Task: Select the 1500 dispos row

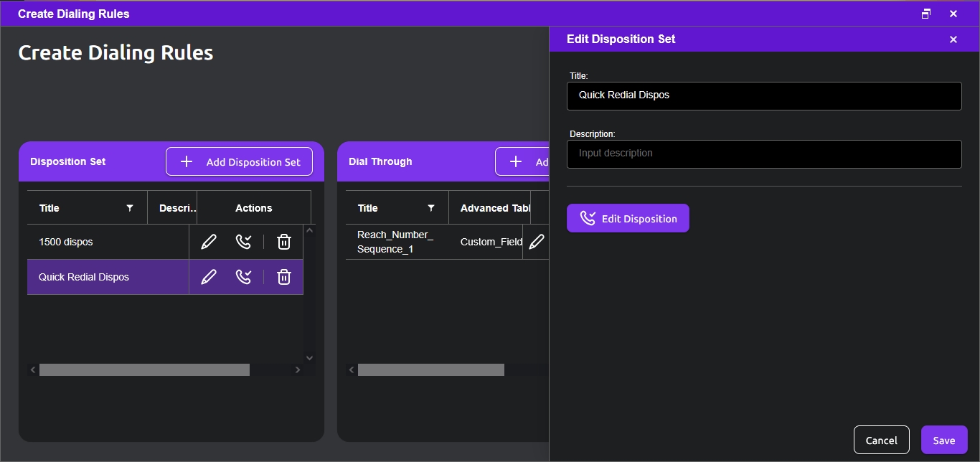Action: (x=165, y=242)
